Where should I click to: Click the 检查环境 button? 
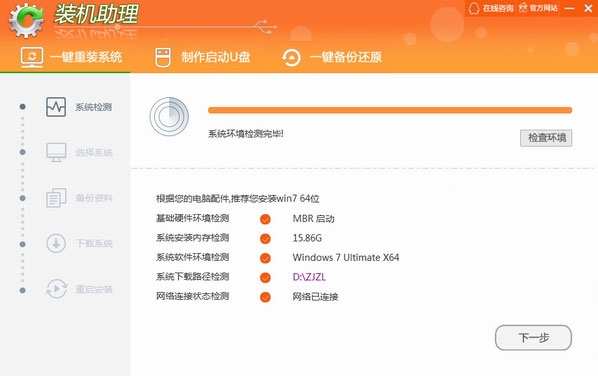(x=546, y=138)
